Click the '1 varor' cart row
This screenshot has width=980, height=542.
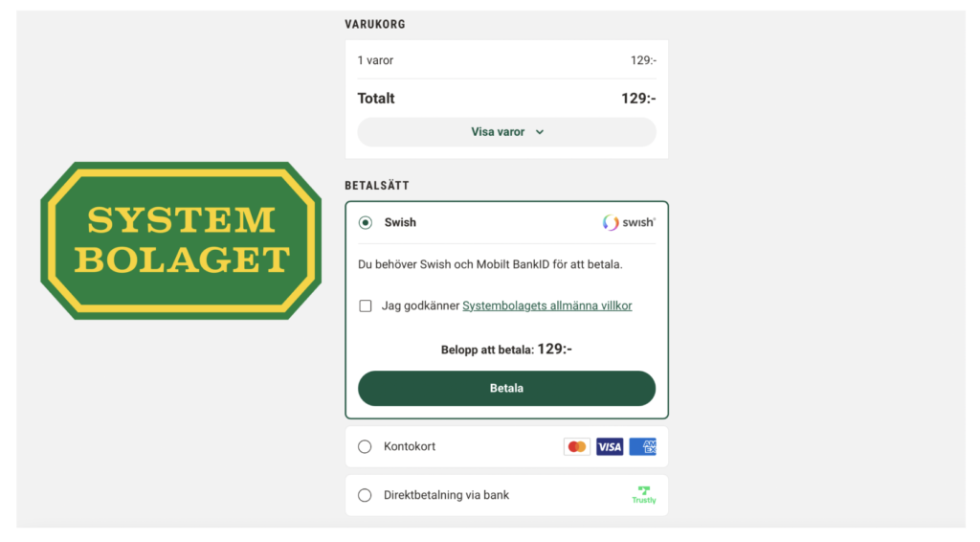[x=376, y=60]
